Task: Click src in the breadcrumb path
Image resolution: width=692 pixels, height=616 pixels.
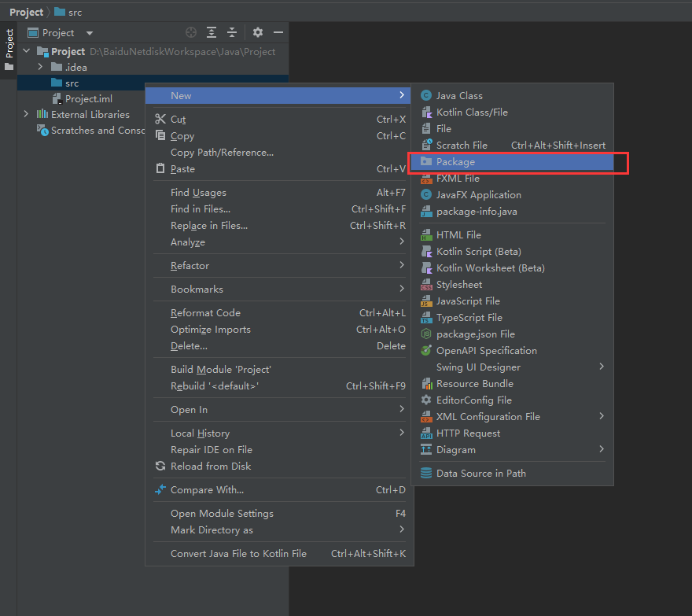Action: (74, 12)
